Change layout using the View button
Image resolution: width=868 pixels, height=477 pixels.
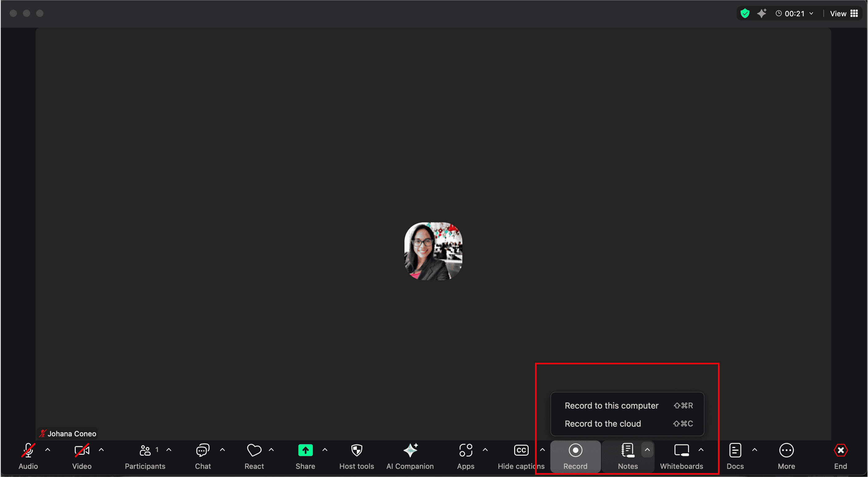tap(839, 14)
